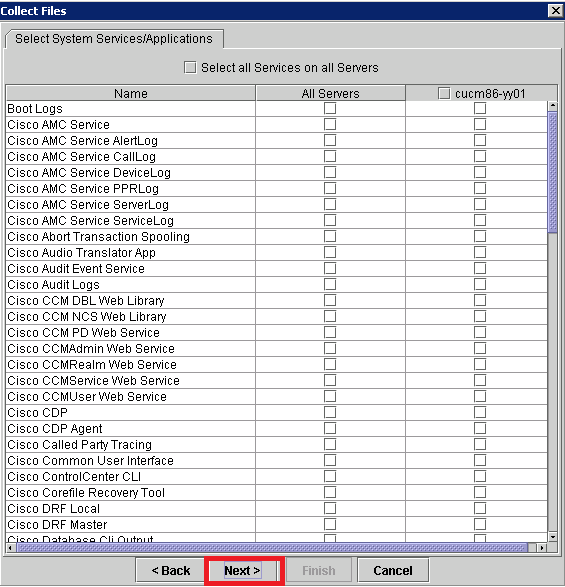Select the Cisco CCMUser Web Service name

[x=87, y=396]
